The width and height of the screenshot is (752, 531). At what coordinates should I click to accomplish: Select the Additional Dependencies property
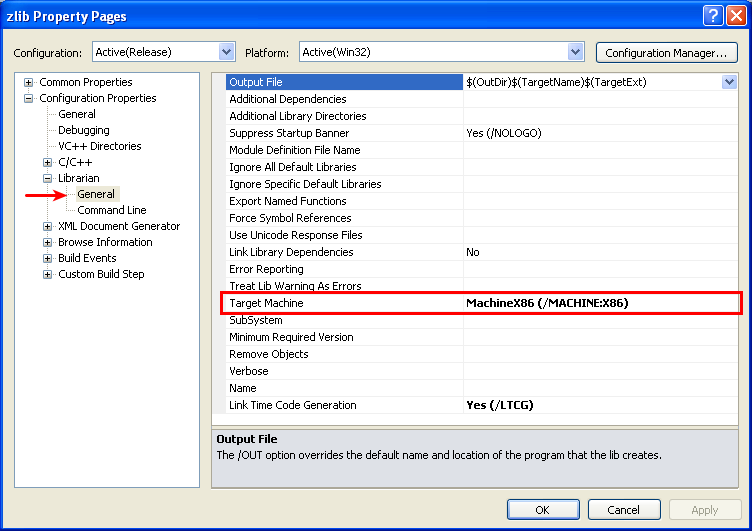tap(288, 99)
